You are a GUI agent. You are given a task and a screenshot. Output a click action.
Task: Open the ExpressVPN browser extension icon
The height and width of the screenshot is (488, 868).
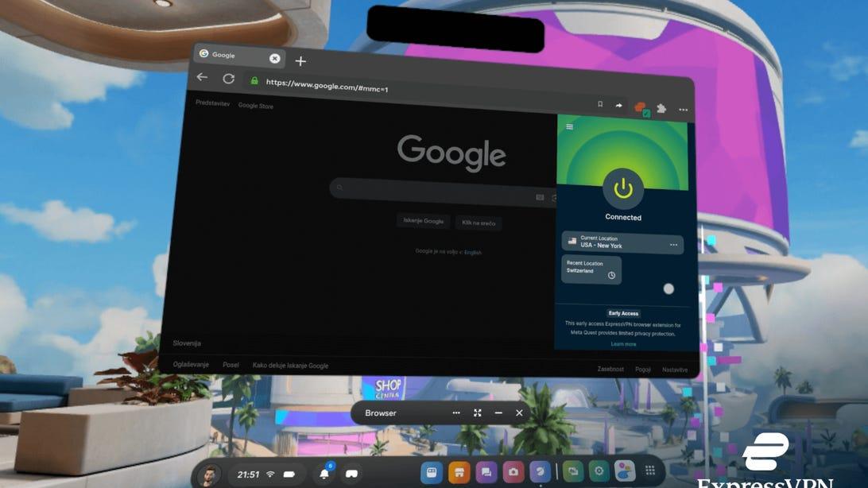[640, 107]
